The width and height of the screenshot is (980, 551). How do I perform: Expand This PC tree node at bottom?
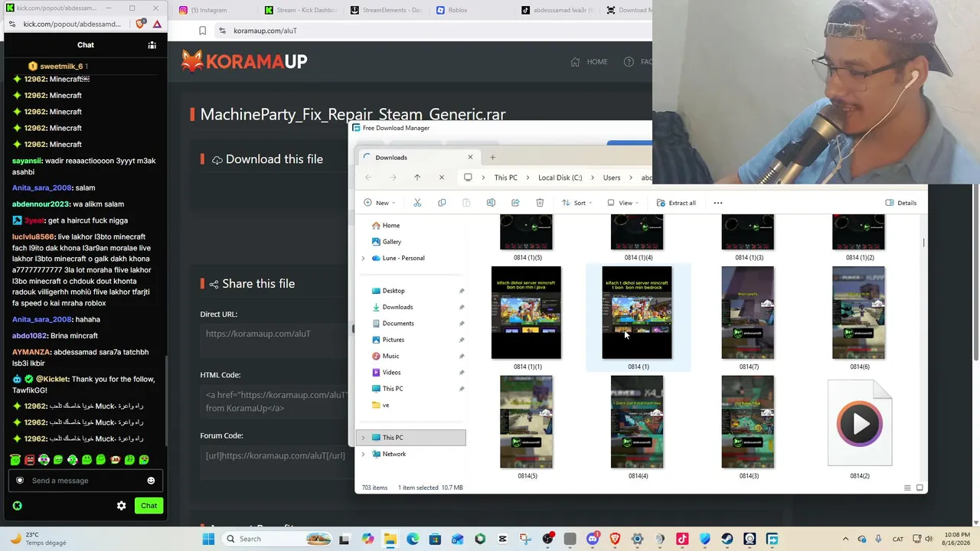point(363,438)
